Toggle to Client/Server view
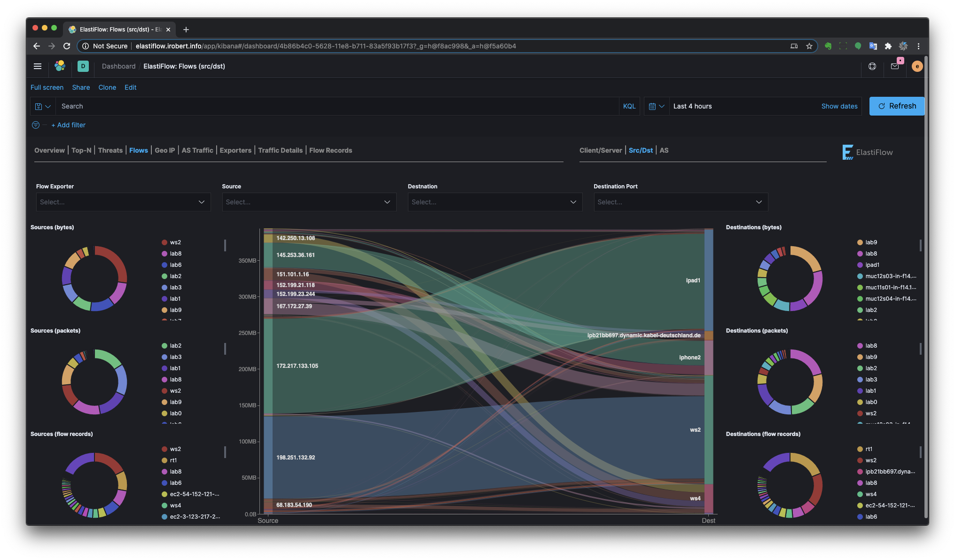The image size is (955, 560). point(600,150)
